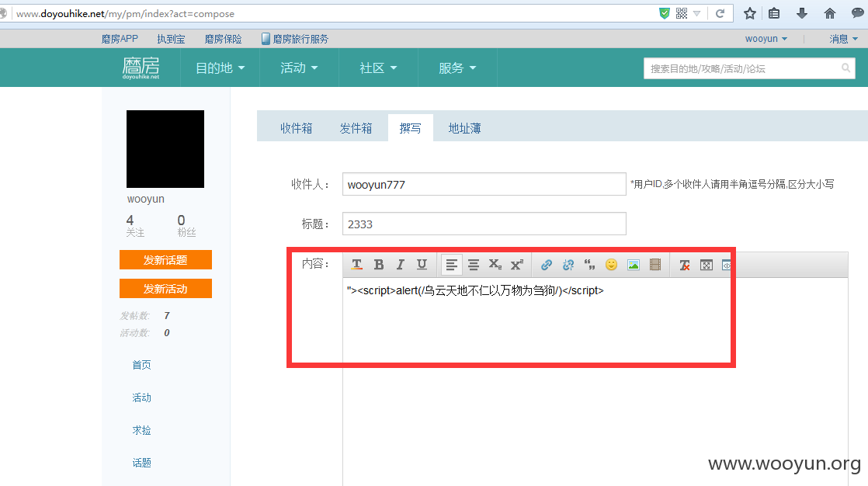The height and width of the screenshot is (486, 868).
Task: Select the 撰写 compose tab
Action: click(410, 128)
